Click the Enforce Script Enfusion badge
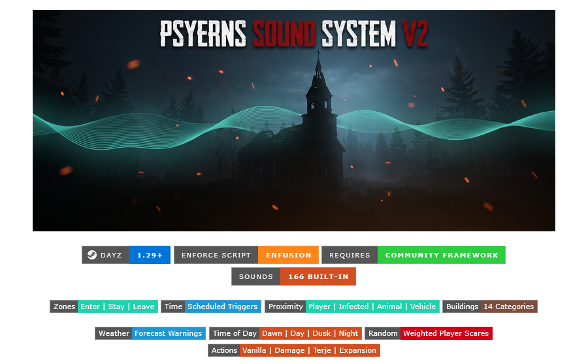Image resolution: width=588 pixels, height=364 pixels. [x=246, y=255]
